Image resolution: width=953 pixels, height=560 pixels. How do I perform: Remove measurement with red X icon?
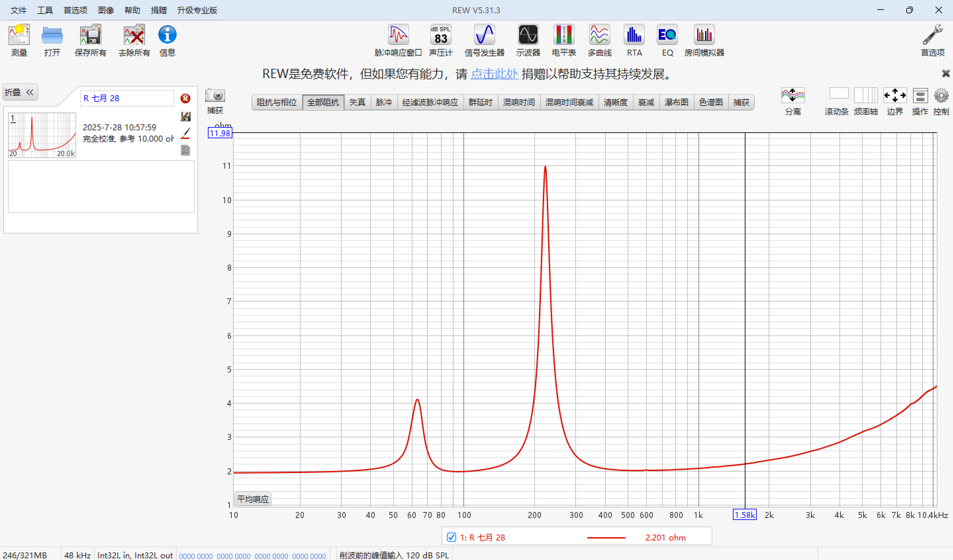[185, 99]
